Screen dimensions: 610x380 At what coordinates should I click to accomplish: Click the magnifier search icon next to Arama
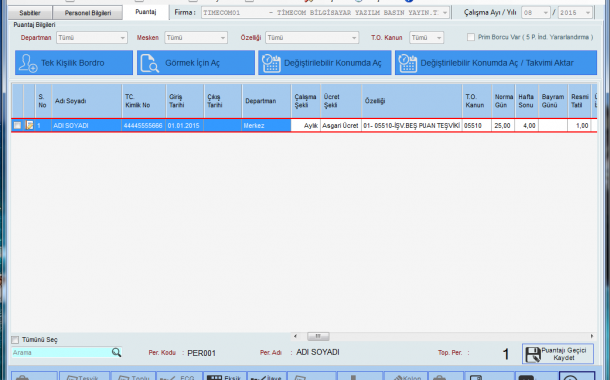click(x=116, y=352)
